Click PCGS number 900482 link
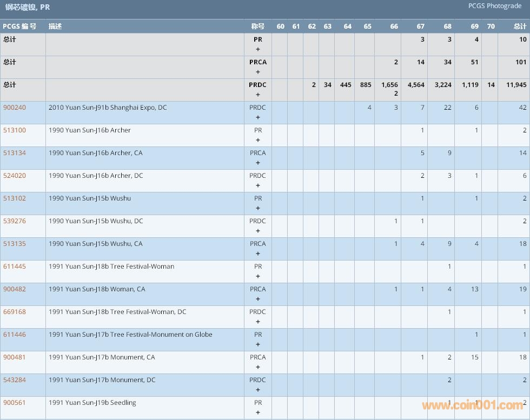Viewport: 530px width, 420px height. [14, 289]
